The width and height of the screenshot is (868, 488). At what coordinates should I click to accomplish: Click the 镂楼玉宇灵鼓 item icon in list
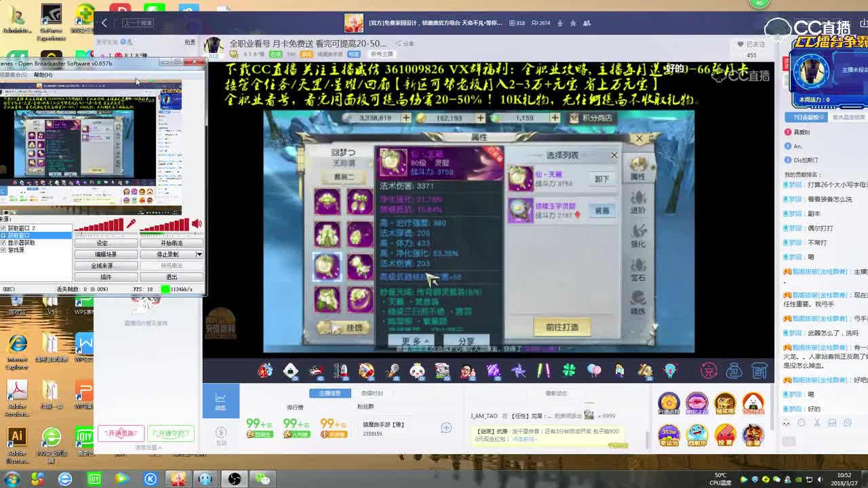(520, 209)
